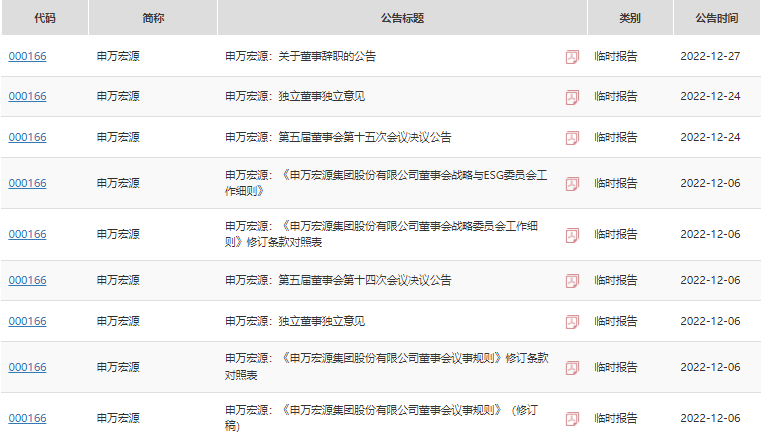The image size is (761, 443).
Task: Open PDF icon for 董事会议事规则修订条款对照表
Action: coord(572,368)
